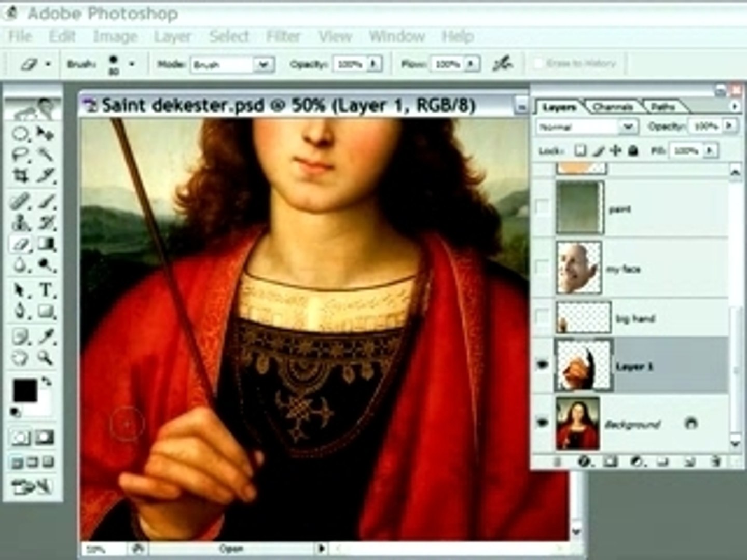Screen dimensions: 747x560
Task: Select the Brush tool in toolbox
Action: click(46, 201)
